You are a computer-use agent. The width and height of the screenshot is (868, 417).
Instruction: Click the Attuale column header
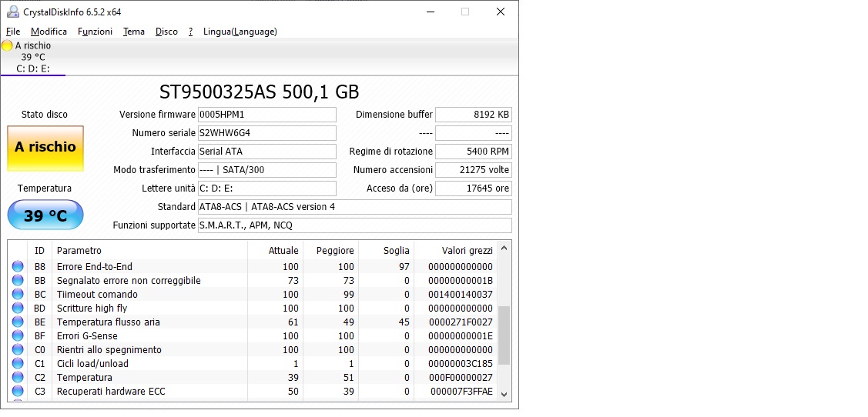(275, 251)
